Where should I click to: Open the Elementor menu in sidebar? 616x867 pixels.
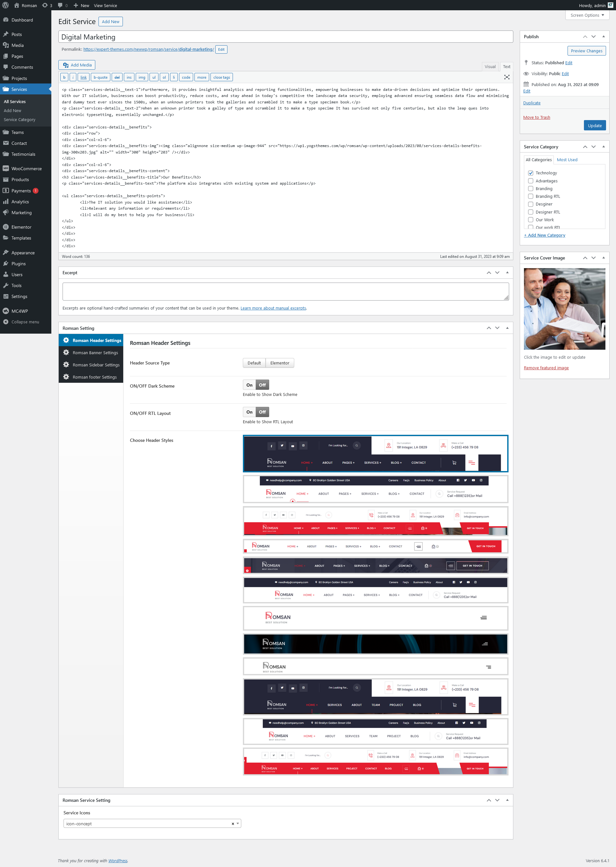[21, 227]
